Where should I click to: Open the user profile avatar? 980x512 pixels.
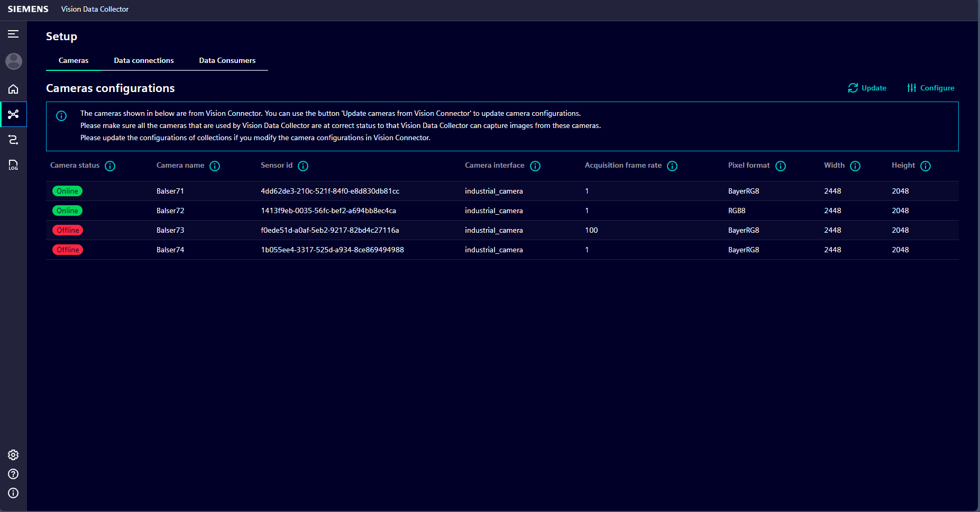[14, 61]
